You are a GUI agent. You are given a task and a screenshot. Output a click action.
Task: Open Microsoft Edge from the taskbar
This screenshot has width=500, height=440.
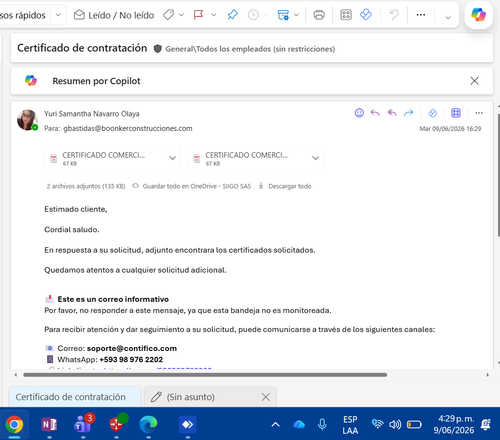tap(148, 424)
